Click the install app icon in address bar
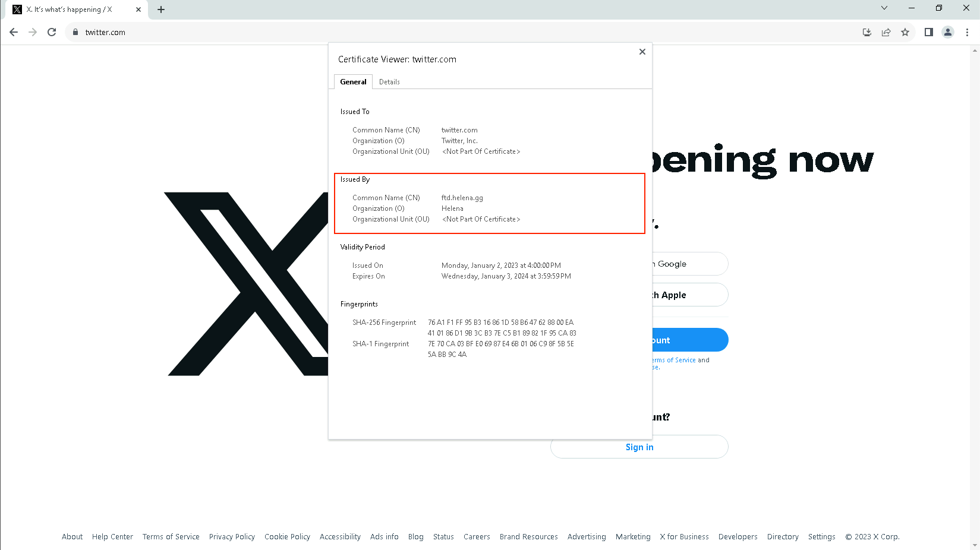This screenshot has height=550, width=980. pos(867,32)
